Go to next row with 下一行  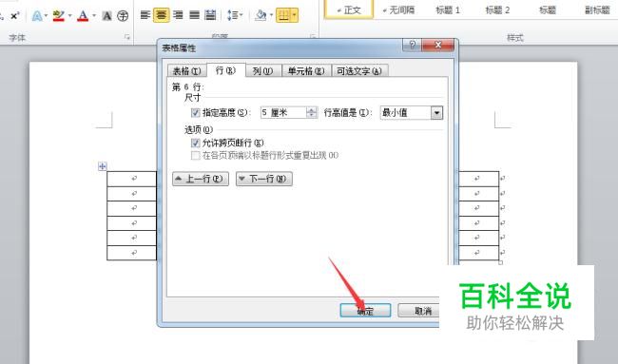coord(264,179)
